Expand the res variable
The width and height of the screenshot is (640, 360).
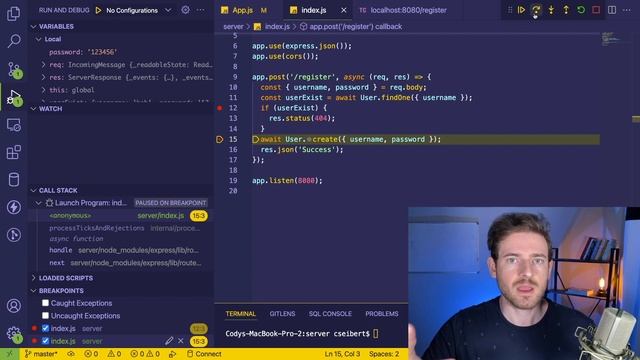43,77
